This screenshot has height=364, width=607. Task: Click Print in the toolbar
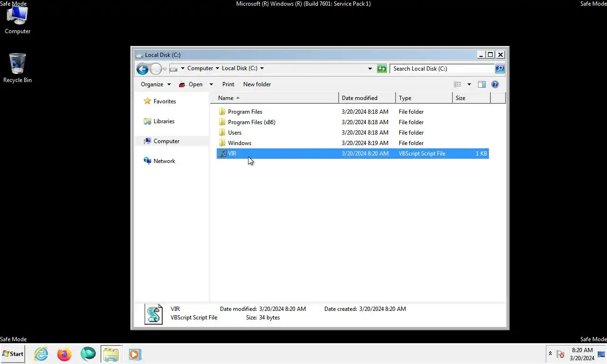pyautogui.click(x=228, y=84)
